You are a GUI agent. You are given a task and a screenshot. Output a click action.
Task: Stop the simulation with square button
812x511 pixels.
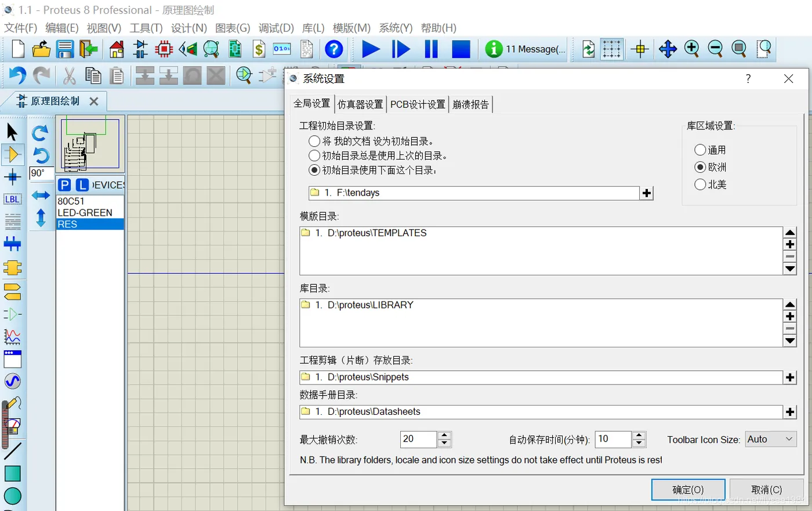coord(461,49)
